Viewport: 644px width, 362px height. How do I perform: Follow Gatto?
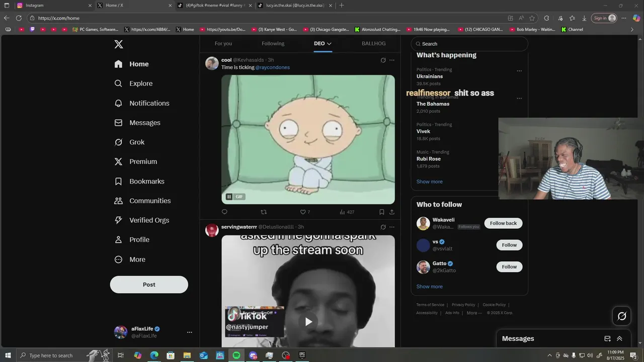pyautogui.click(x=509, y=267)
